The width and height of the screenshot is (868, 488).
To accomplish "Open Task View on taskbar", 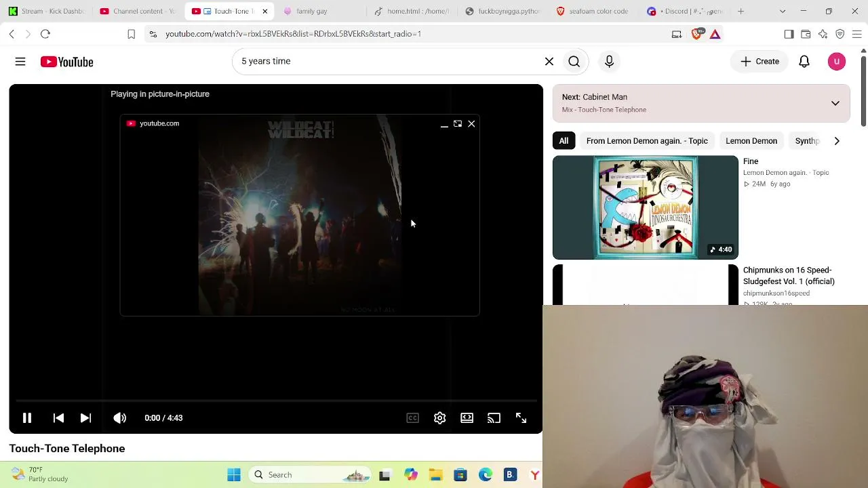I will click(384, 475).
